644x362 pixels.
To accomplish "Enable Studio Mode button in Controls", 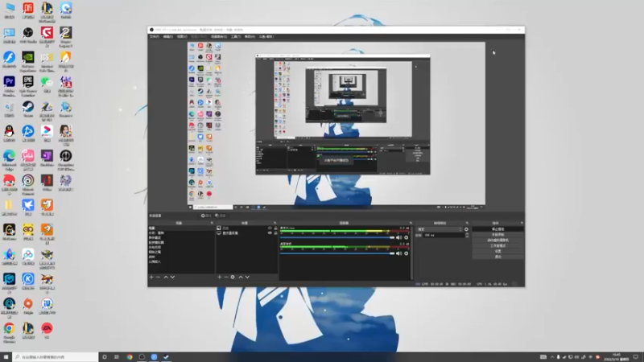I will click(497, 245).
